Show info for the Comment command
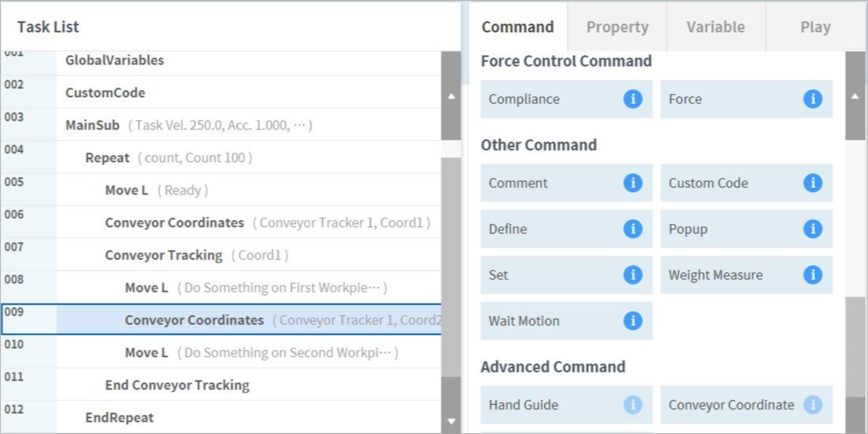Viewport: 868px width, 434px height. (x=632, y=183)
